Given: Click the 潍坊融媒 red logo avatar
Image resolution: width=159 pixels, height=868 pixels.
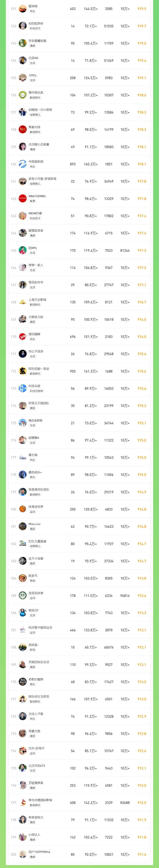Looking at the screenshot, I should click(23, 337).
